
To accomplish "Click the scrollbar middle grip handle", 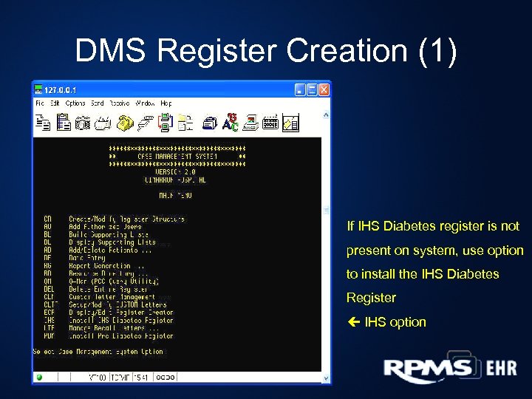I will pos(326,211).
